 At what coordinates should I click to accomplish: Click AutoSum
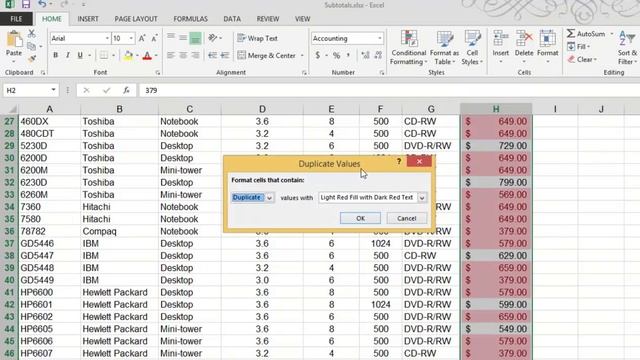click(586, 34)
